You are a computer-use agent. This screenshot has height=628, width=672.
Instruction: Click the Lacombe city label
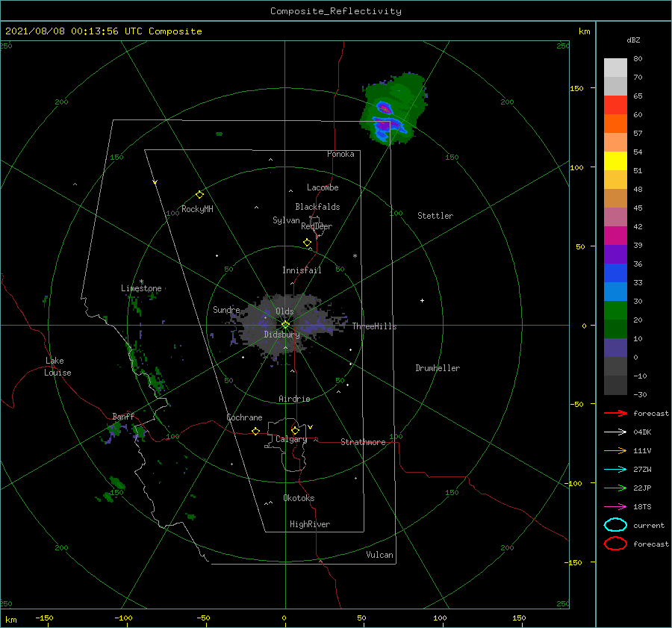pyautogui.click(x=323, y=187)
